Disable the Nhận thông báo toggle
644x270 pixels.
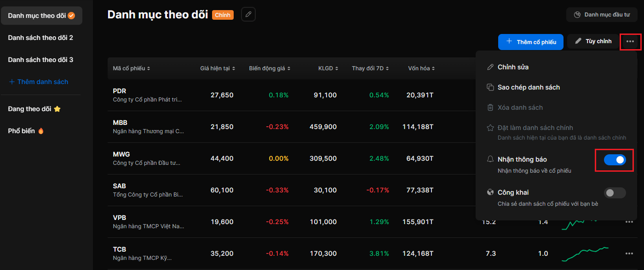(615, 160)
